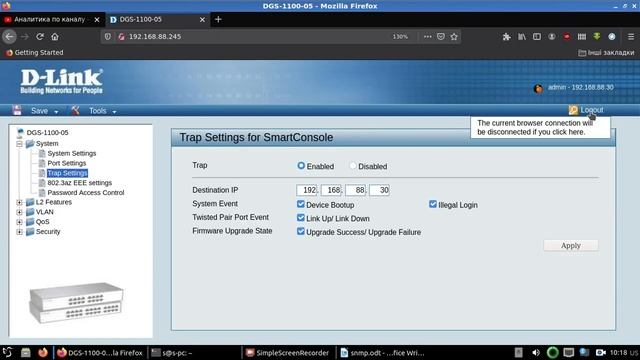The width and height of the screenshot is (640, 360).
Task: Click the Logout key icon
Action: (573, 110)
